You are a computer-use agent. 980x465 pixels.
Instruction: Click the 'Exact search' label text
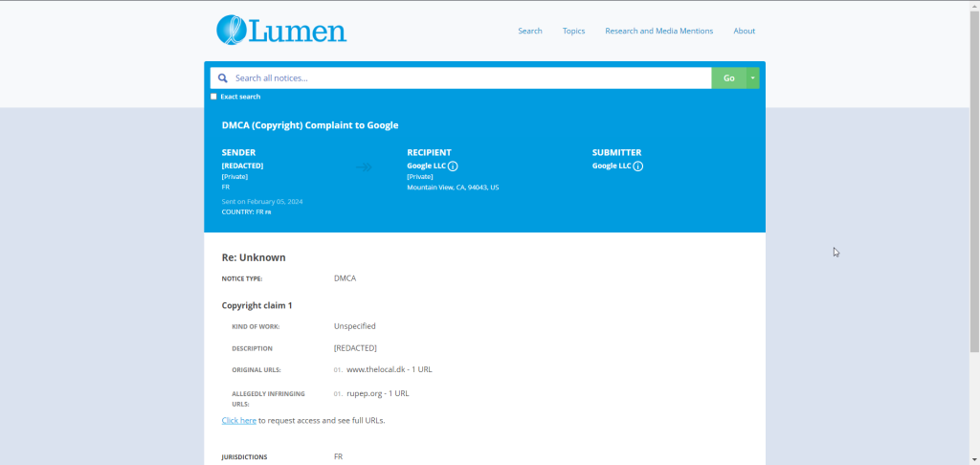tap(240, 97)
